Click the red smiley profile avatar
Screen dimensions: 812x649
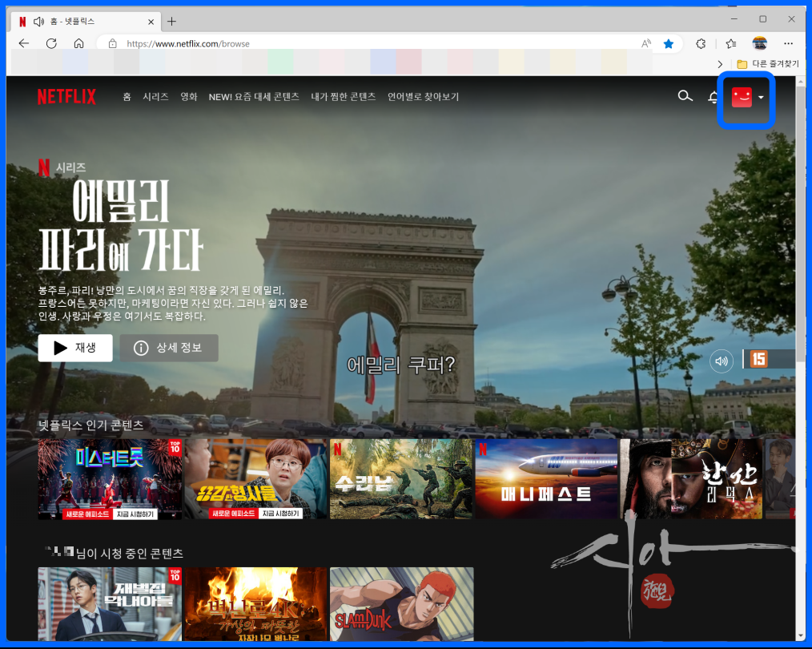pyautogui.click(x=742, y=97)
